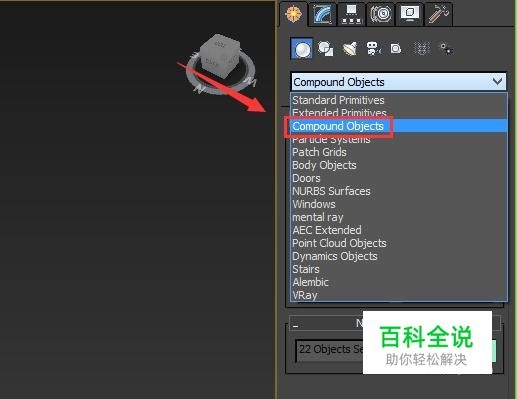
Task: Open the Hierarchy panel tab
Action: click(351, 14)
